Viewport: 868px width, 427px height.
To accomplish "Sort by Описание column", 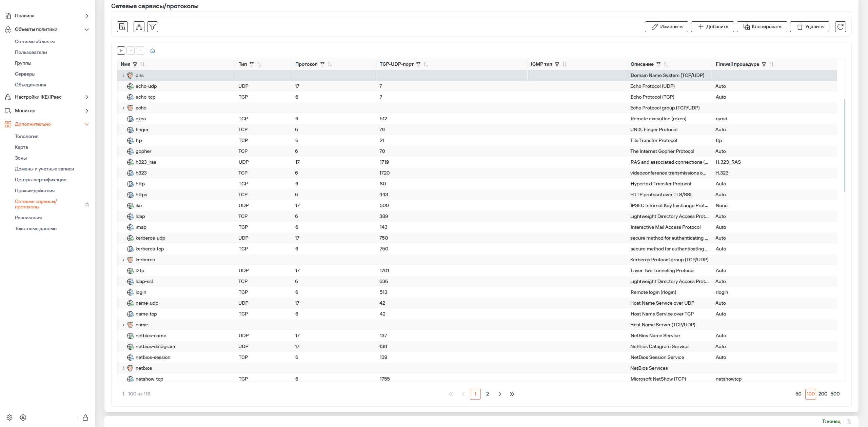I will coord(666,64).
